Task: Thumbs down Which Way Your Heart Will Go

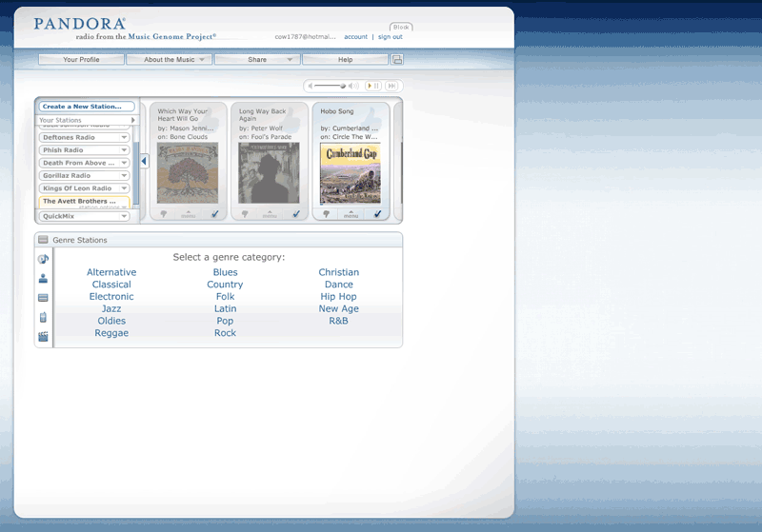Action: pos(164,214)
